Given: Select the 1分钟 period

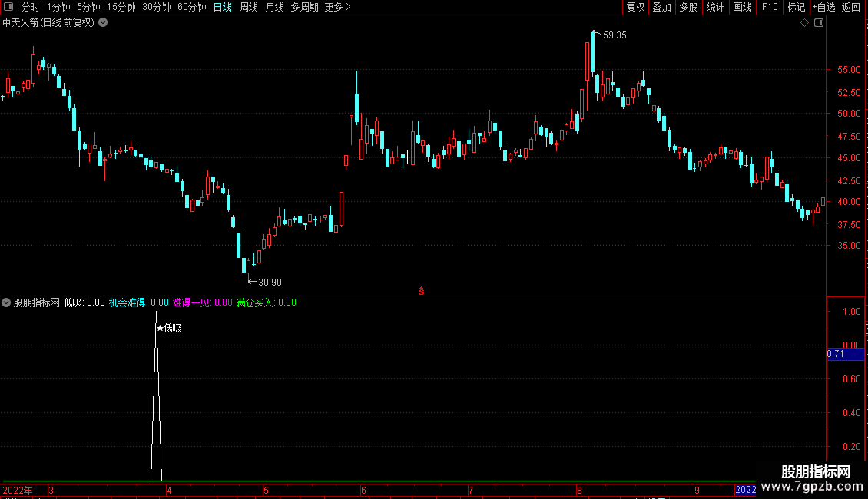Looking at the screenshot, I should [x=58, y=7].
